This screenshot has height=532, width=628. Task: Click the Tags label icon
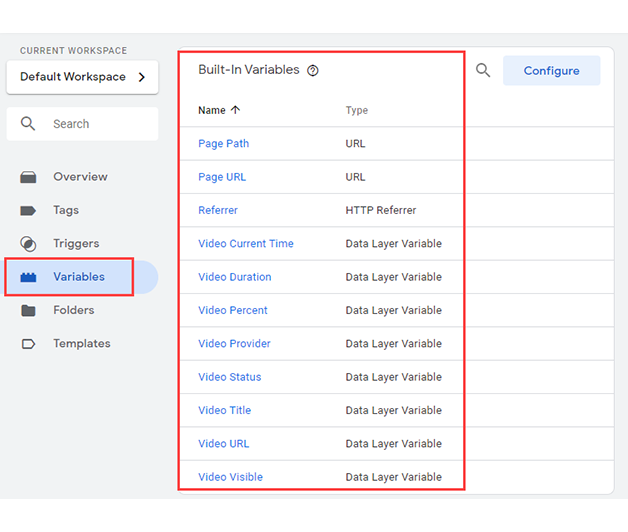click(28, 210)
